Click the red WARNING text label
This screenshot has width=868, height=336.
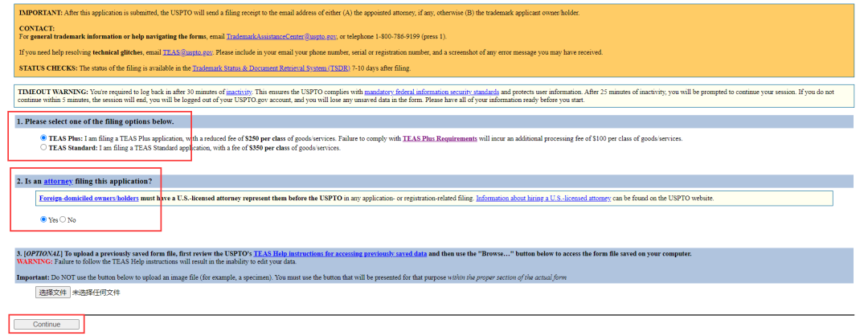[x=35, y=261]
